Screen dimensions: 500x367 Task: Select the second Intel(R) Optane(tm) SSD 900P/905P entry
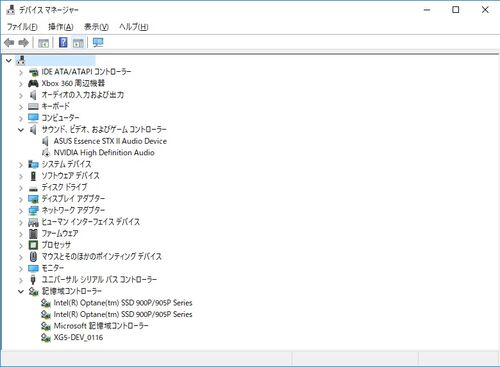123,314
